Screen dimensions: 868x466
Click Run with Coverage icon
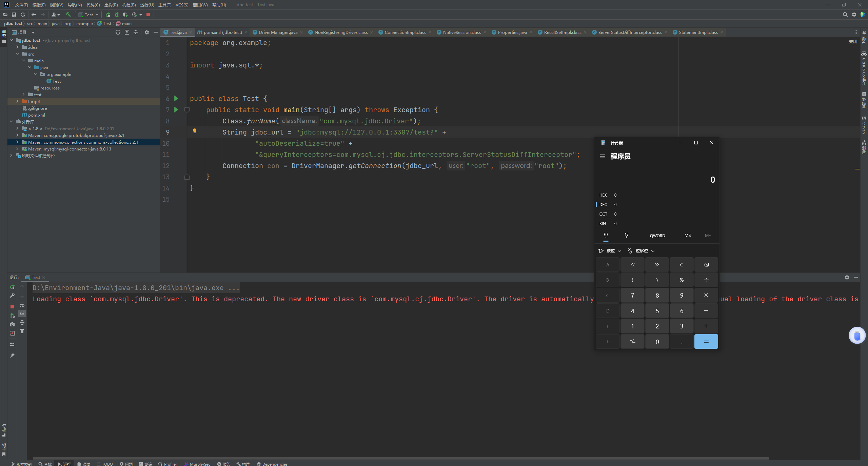(x=125, y=15)
